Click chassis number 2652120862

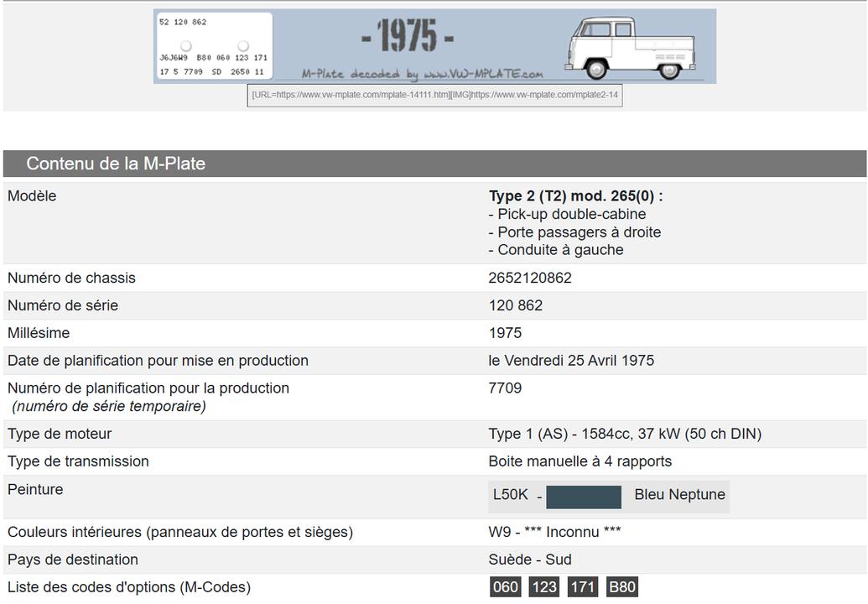pyautogui.click(x=530, y=278)
